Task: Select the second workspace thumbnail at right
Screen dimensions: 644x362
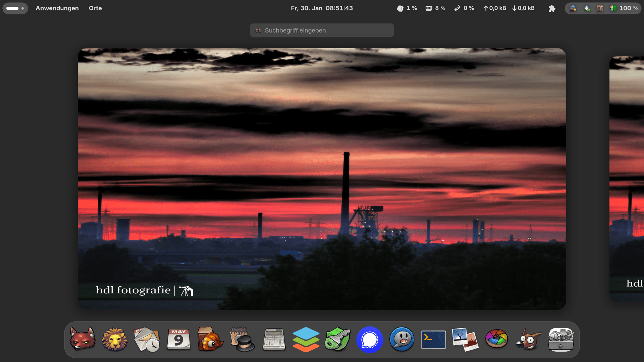Action: click(627, 178)
